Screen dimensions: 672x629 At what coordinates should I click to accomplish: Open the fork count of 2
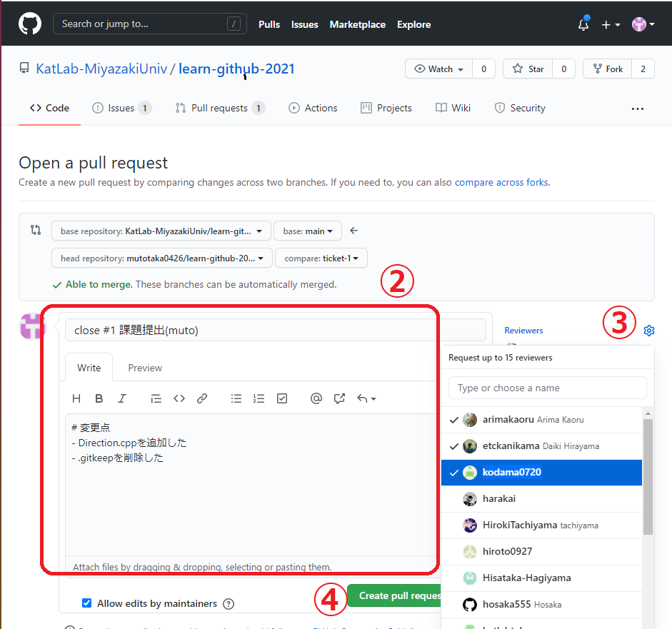click(x=643, y=69)
